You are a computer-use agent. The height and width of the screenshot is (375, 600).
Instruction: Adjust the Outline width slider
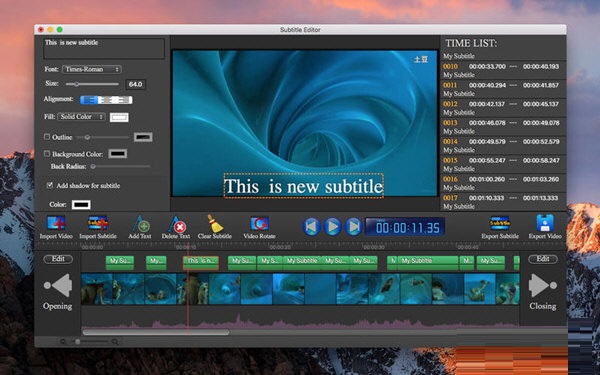[103, 137]
